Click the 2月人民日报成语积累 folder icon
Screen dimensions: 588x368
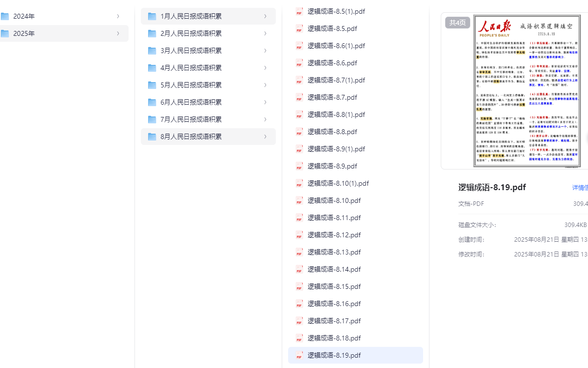pos(152,33)
